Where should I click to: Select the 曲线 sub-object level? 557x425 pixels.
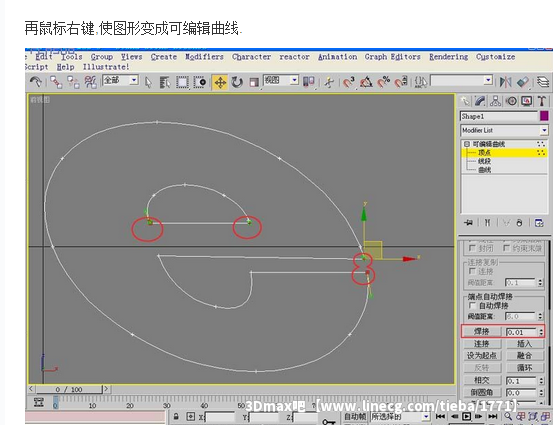(x=485, y=170)
